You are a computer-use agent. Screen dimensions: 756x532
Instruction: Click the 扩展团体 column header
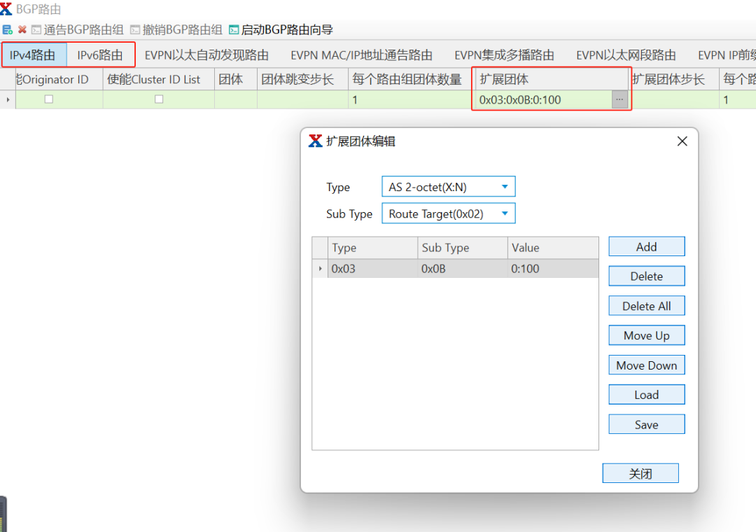click(552, 78)
